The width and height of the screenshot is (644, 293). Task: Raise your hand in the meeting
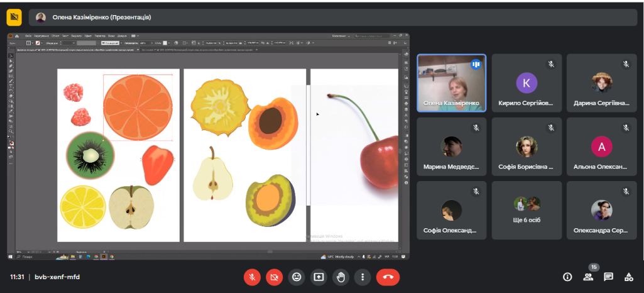[x=341, y=277]
